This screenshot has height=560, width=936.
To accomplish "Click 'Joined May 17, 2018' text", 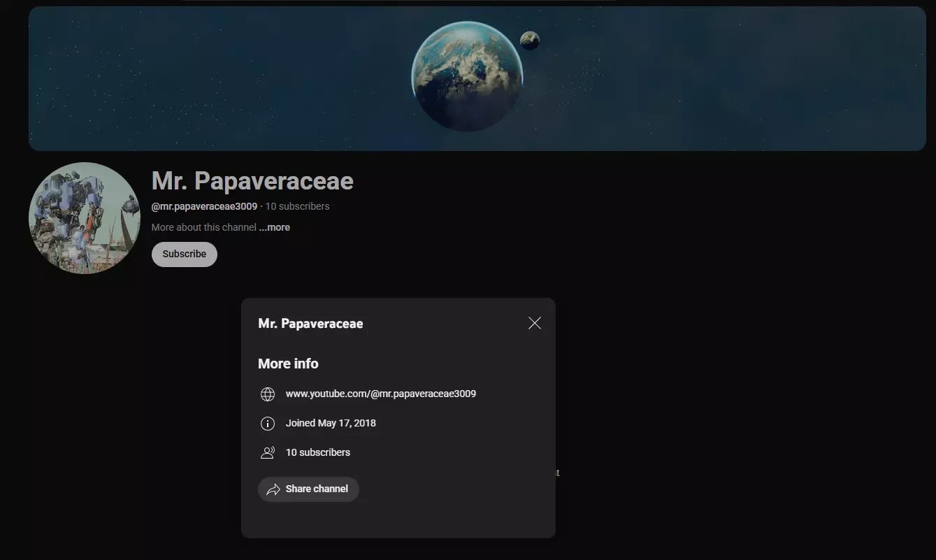I will tap(331, 423).
